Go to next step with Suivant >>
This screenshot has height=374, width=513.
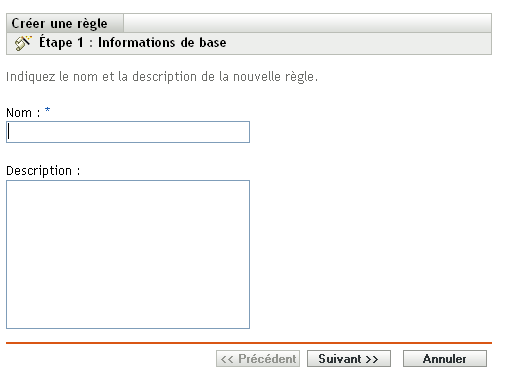click(x=349, y=359)
